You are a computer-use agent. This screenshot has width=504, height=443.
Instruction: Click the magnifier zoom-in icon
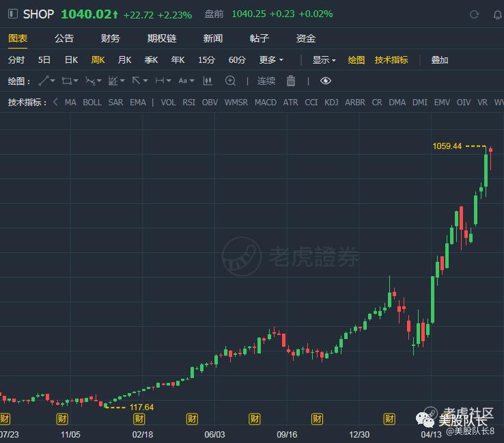[x=230, y=81]
